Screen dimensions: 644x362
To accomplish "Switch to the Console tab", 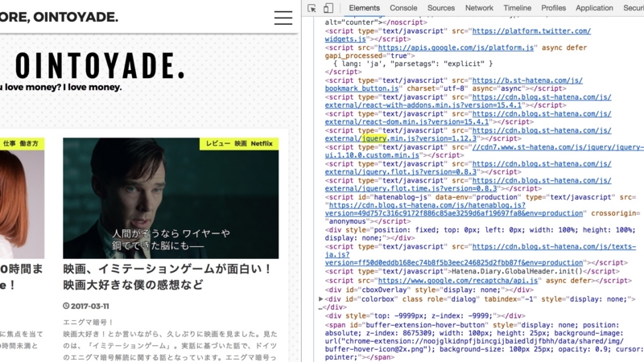I will 403,8.
